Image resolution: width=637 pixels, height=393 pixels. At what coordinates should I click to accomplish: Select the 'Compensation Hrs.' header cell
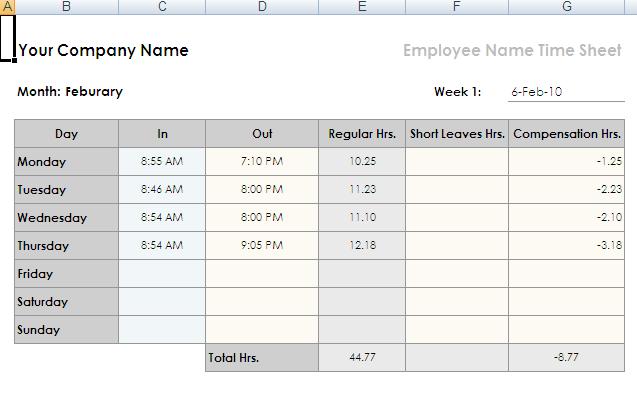pos(567,134)
